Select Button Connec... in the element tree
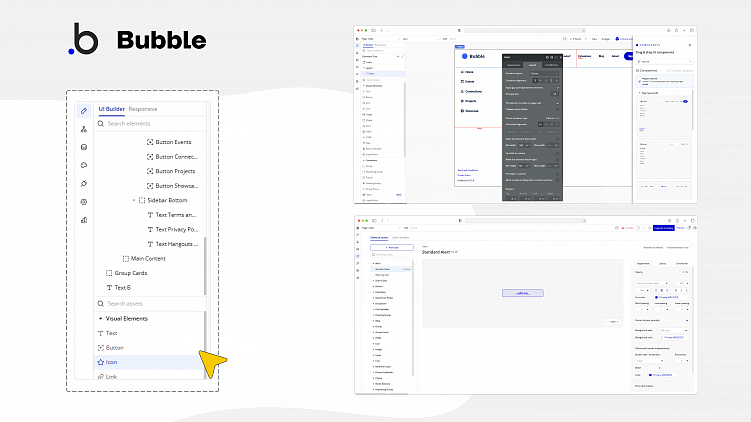This screenshot has height=422, width=751. [x=172, y=157]
